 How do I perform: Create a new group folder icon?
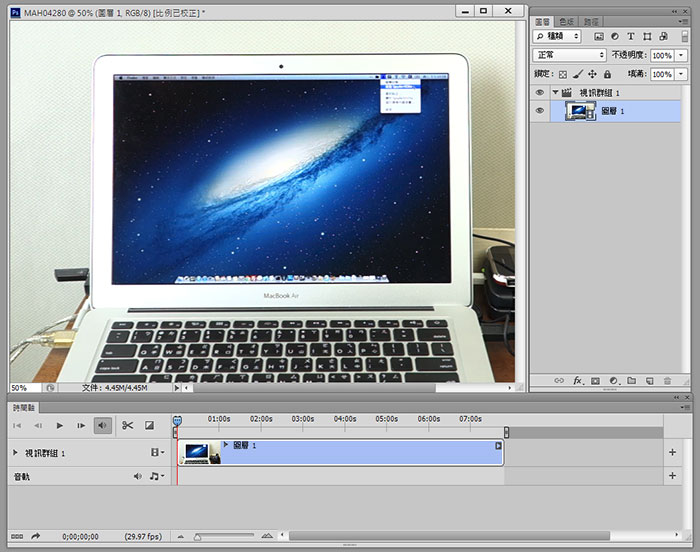[x=631, y=381]
